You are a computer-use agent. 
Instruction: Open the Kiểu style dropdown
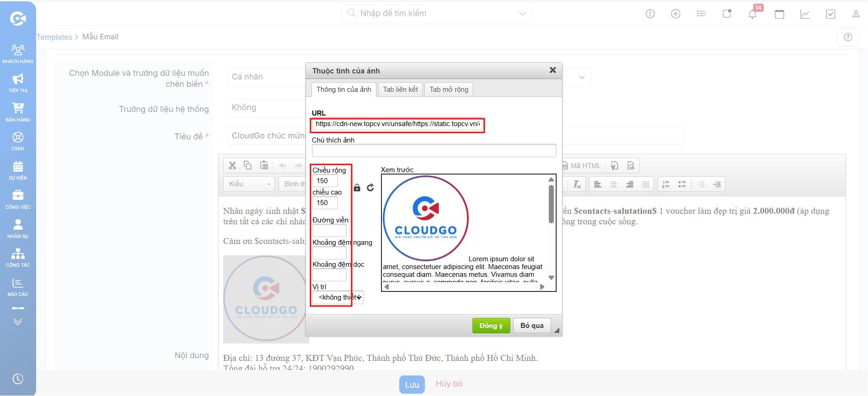coord(249,184)
